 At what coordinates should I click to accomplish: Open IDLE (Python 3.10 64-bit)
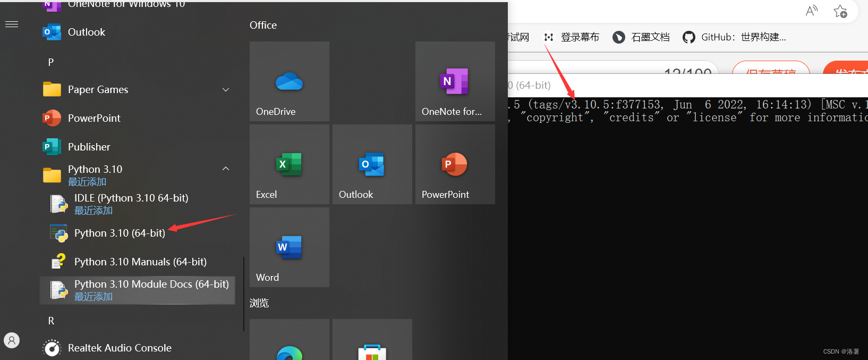(137, 204)
